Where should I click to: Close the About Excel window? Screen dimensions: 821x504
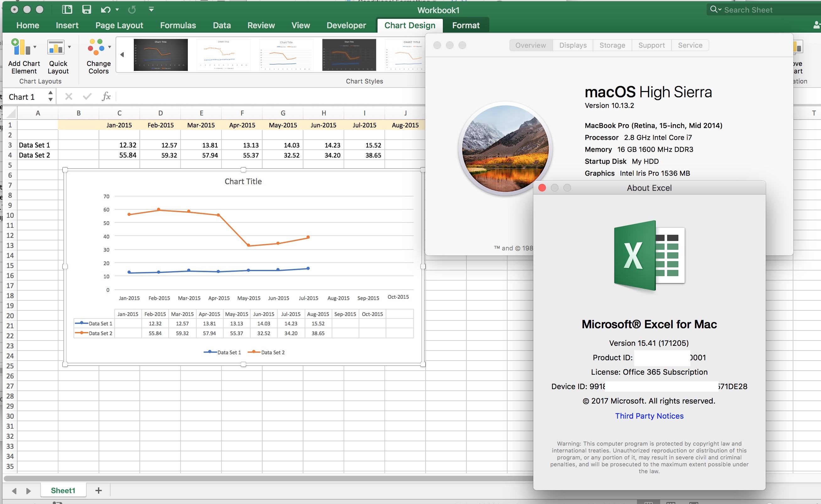542,188
